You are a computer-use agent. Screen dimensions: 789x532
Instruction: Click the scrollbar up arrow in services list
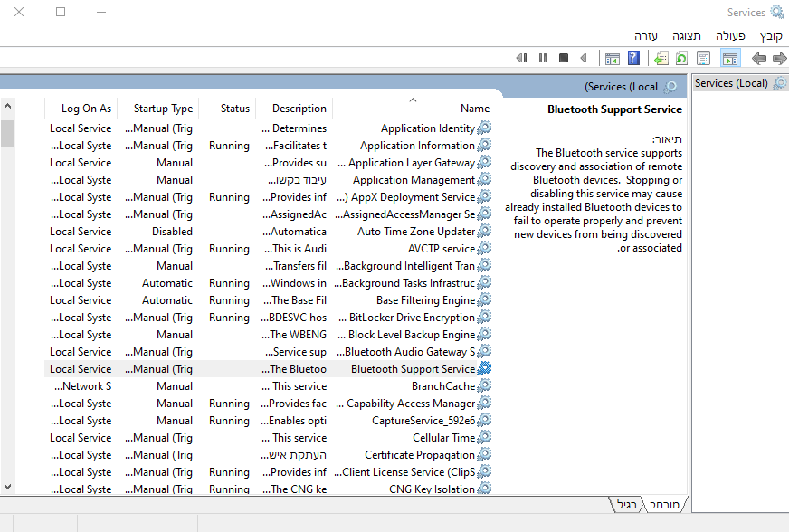(x=7, y=106)
